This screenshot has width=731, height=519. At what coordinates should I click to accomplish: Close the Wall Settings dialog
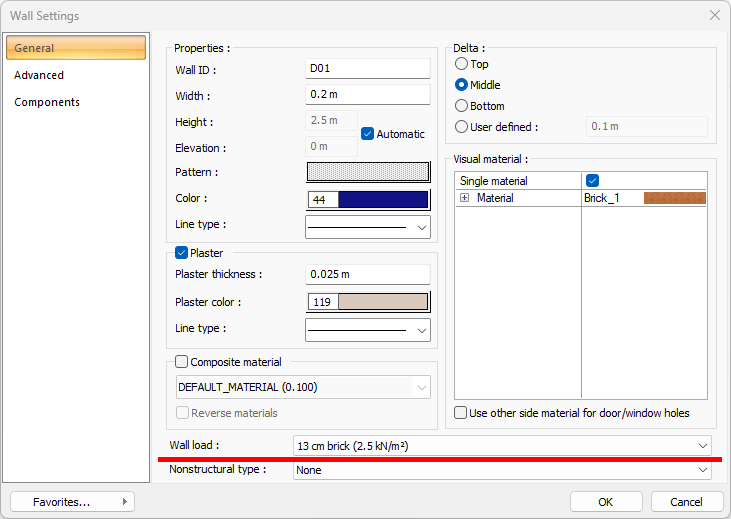point(714,16)
